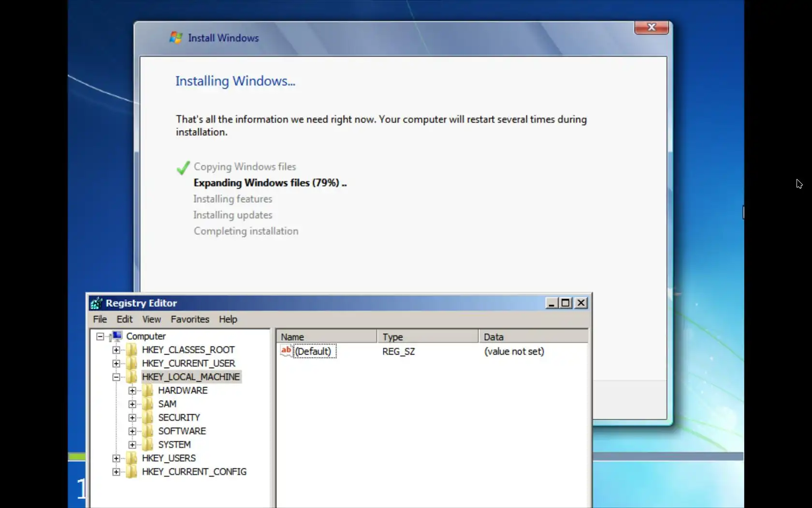Screen dimensions: 812x508
Task: Expand the SOFTWARE subkey
Action: 132,431
